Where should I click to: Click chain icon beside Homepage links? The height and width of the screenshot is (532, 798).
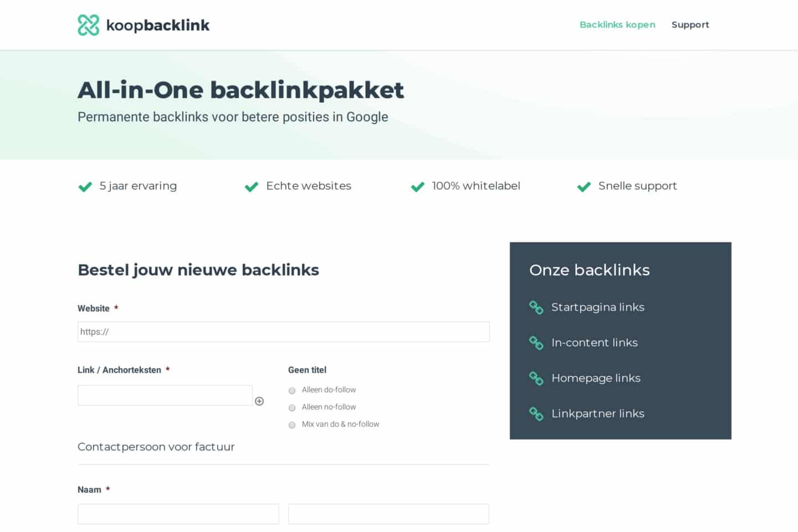[536, 378]
